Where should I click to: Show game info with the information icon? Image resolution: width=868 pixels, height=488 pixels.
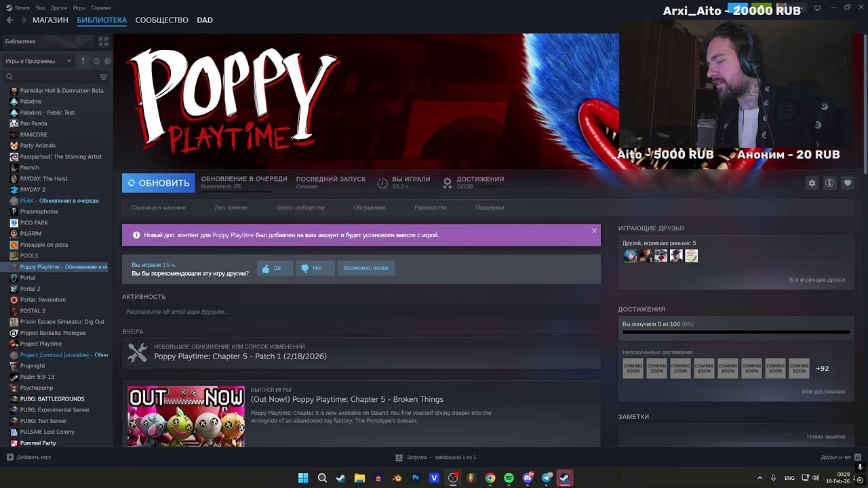tap(829, 183)
